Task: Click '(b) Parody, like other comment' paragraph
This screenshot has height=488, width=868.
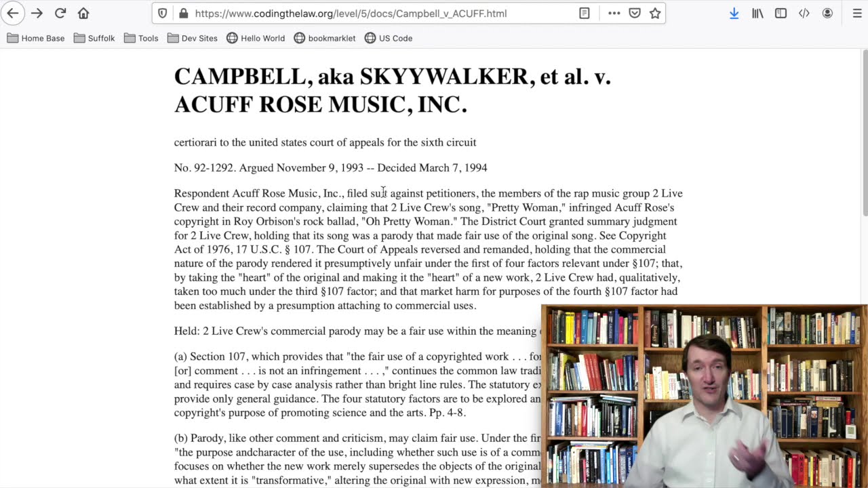Action: pyautogui.click(x=357, y=460)
